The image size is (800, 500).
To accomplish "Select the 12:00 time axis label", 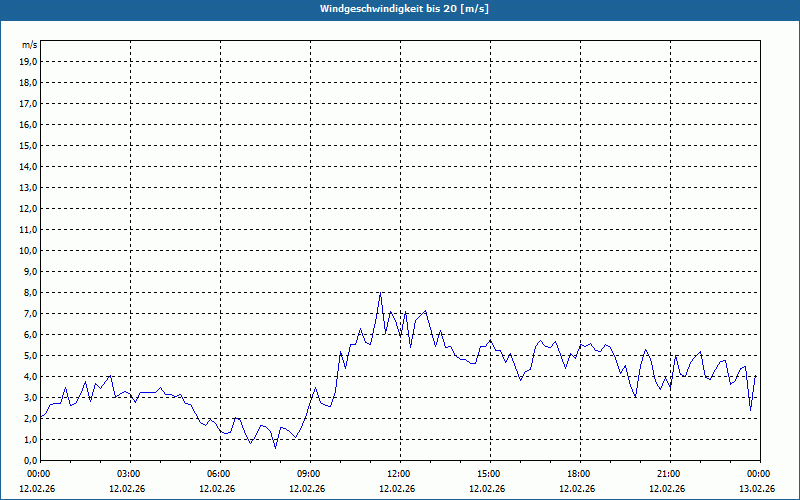I will (399, 474).
